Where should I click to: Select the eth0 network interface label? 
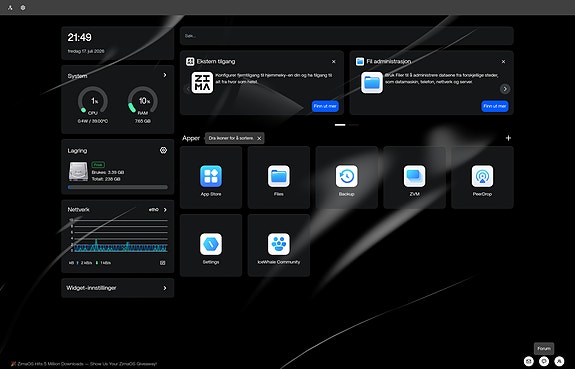click(154, 209)
